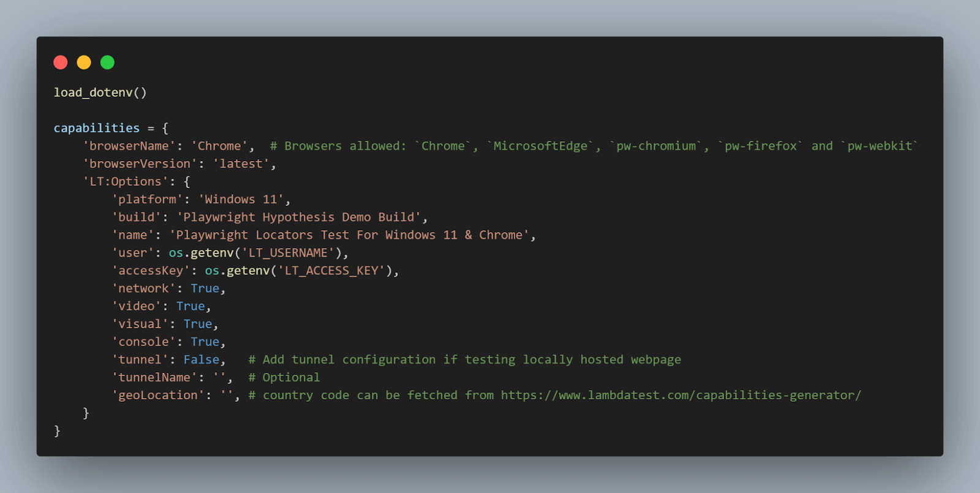Click the True value for 'video'
This screenshot has height=493, width=980.
190,306
